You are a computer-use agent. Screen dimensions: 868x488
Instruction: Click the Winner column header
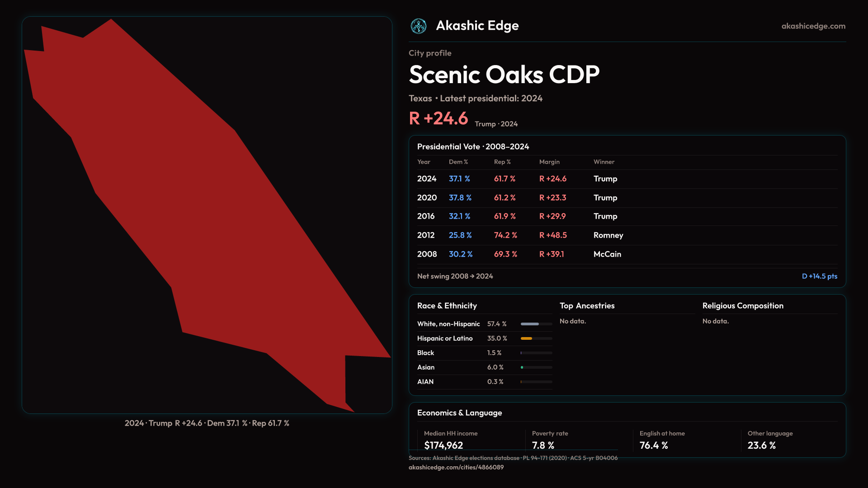point(604,162)
